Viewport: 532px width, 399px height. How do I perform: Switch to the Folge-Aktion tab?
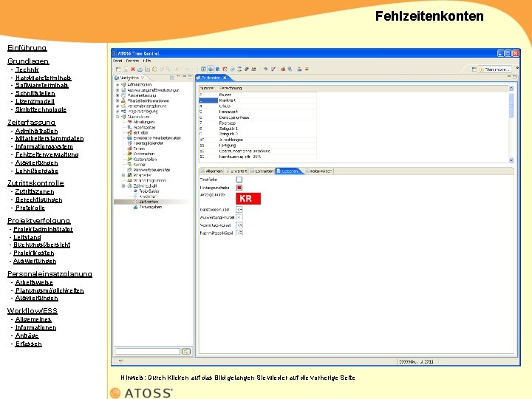[319, 171]
